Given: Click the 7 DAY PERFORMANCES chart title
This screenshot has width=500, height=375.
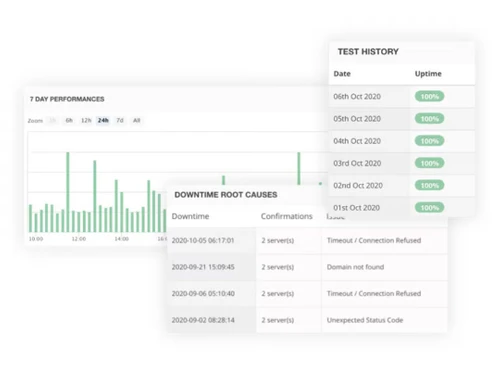Looking at the screenshot, I should 67,99.
